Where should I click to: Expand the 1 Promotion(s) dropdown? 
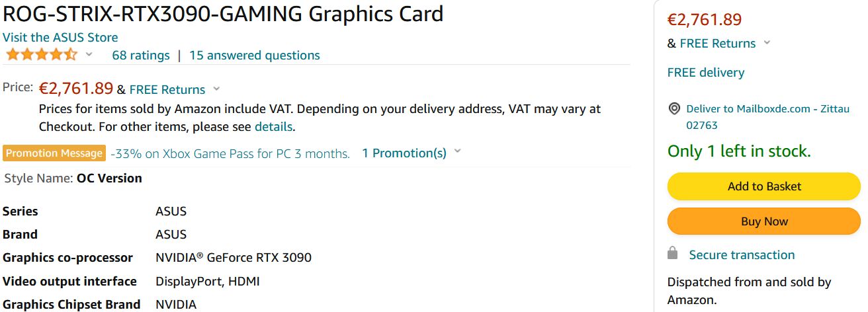(x=457, y=152)
